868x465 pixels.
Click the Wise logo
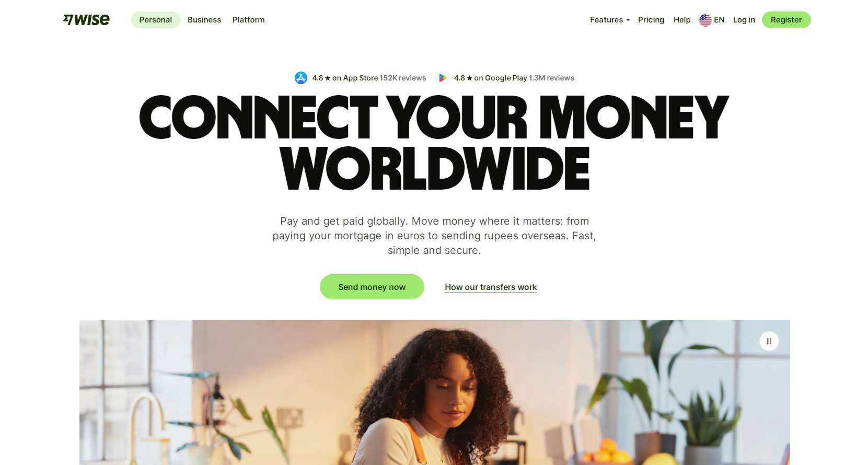(x=86, y=20)
